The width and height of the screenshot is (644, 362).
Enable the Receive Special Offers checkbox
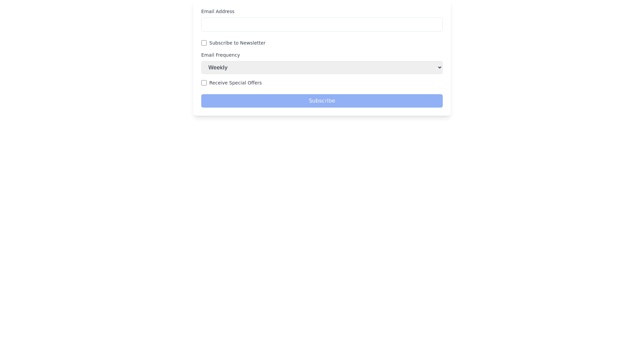(204, 83)
